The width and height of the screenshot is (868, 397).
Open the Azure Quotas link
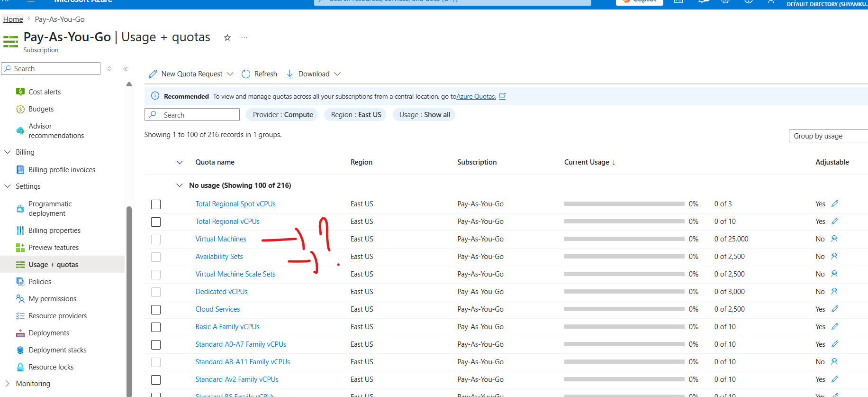tap(476, 96)
